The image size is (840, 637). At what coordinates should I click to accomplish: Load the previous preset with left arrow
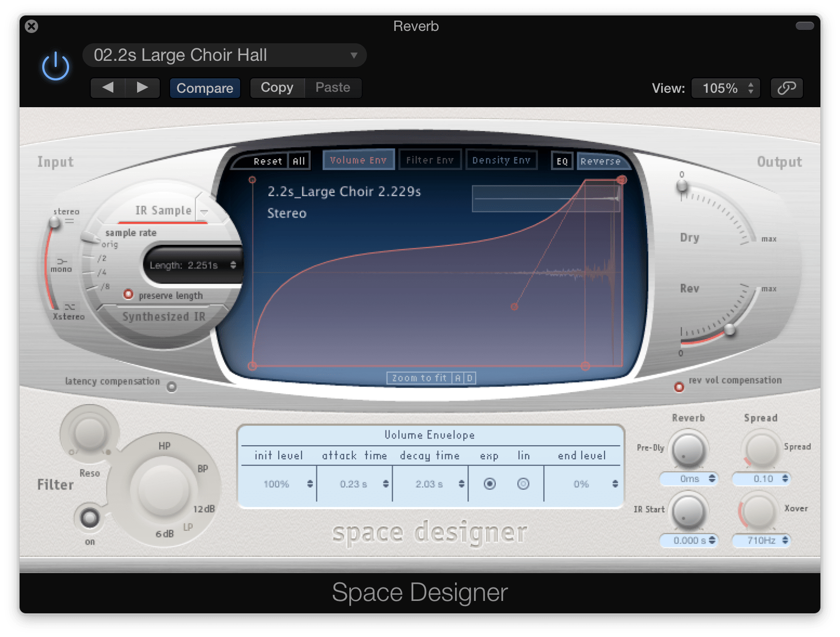pyautogui.click(x=108, y=88)
